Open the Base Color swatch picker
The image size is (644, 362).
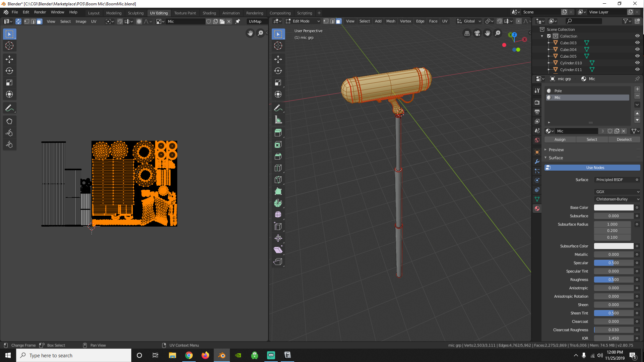613,207
